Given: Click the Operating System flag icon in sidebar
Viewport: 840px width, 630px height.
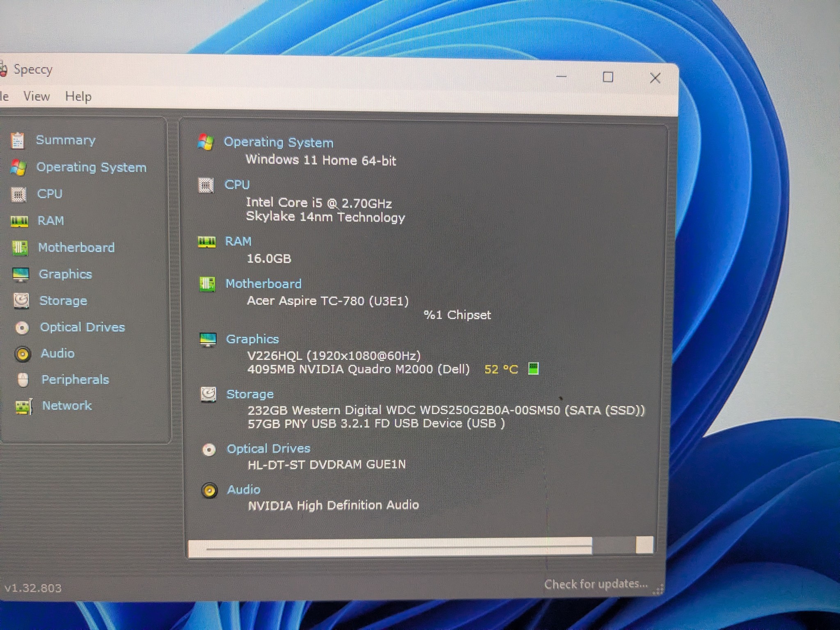Looking at the screenshot, I should (18, 167).
